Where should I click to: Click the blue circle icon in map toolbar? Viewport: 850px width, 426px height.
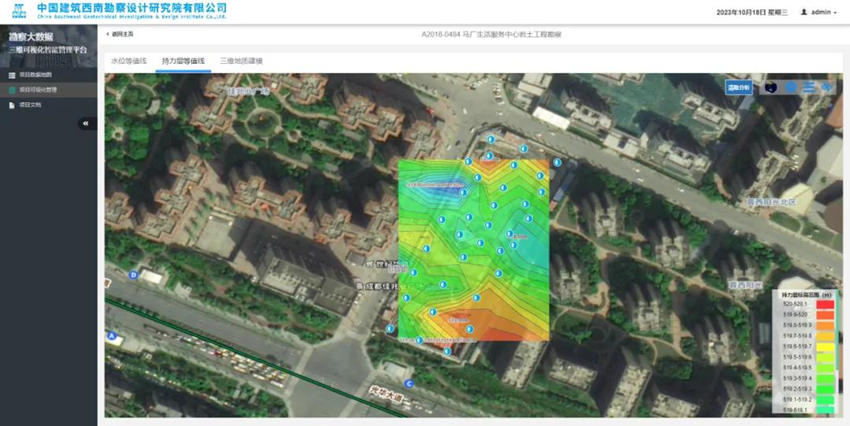pyautogui.click(x=790, y=88)
